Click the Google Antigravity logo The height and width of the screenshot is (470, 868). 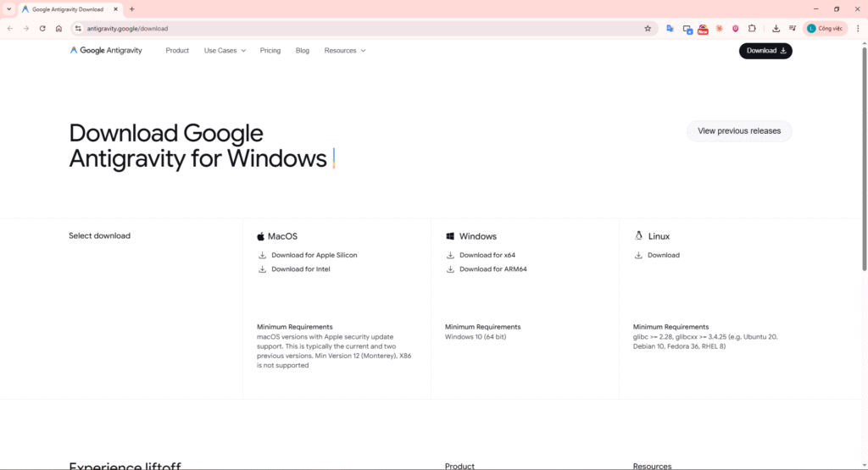pos(106,51)
